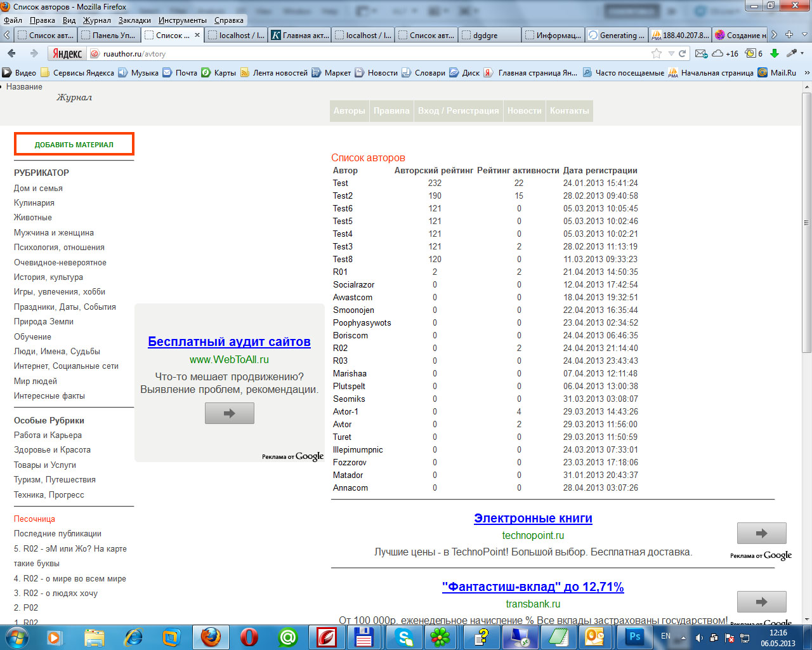Show hidden system tray icons
This screenshot has height=650, width=812.
(x=683, y=637)
